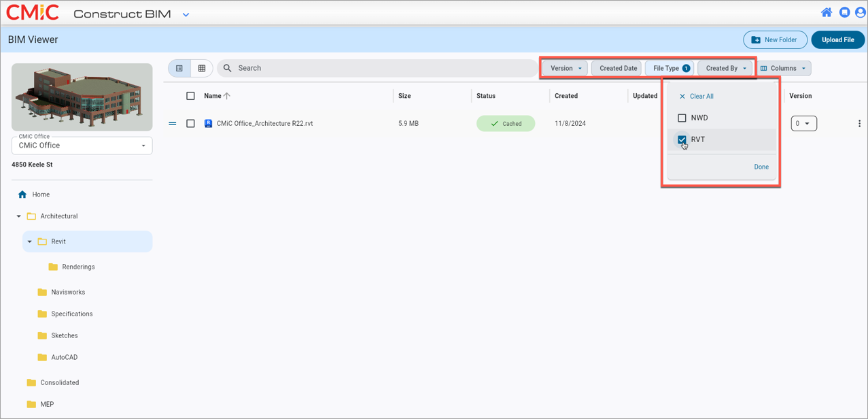Open the Construct BIM app switcher dropdown
This screenshot has height=419, width=868.
tap(186, 14)
